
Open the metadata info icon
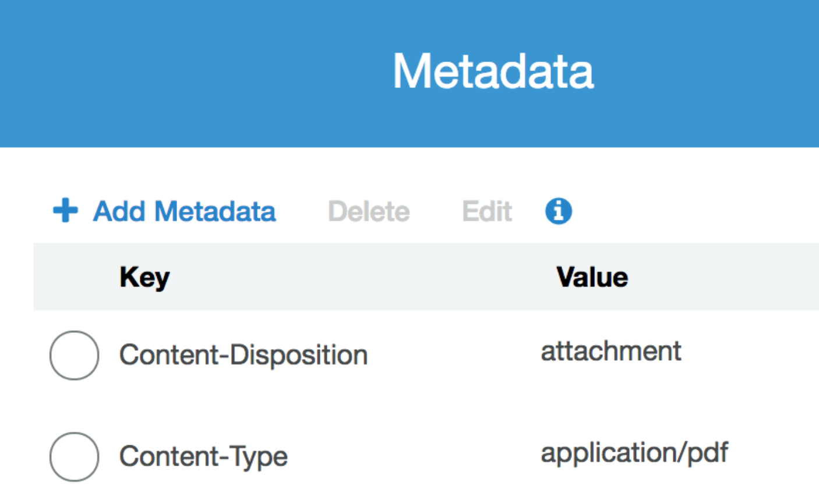(x=558, y=211)
